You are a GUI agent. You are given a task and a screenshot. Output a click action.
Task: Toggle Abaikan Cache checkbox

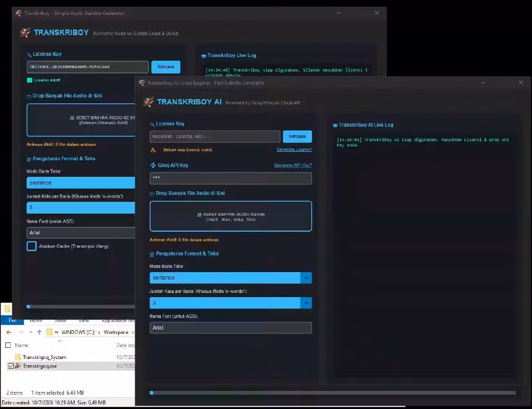point(31,246)
